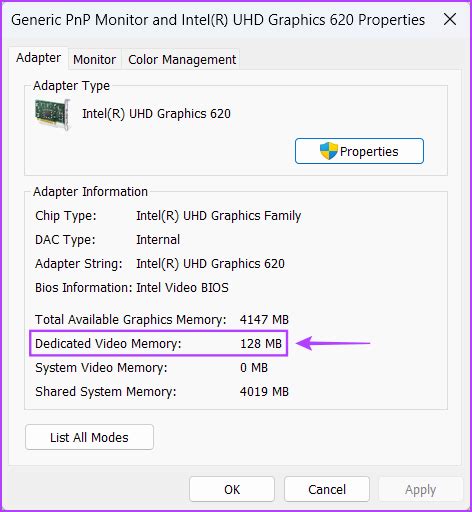Click the System Video Memory 0 MB value
This screenshot has height=512, width=472.
(x=254, y=367)
